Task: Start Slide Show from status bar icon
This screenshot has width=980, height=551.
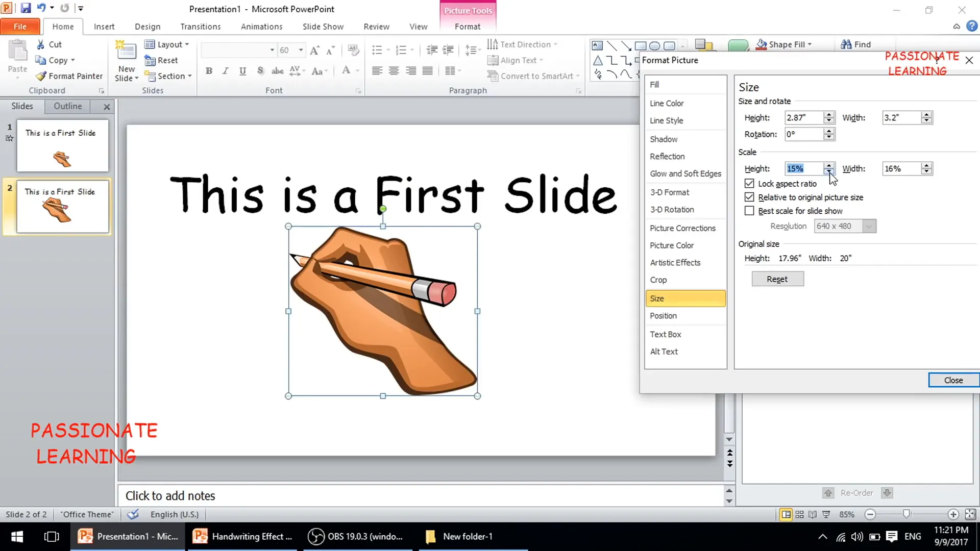Action: click(826, 514)
